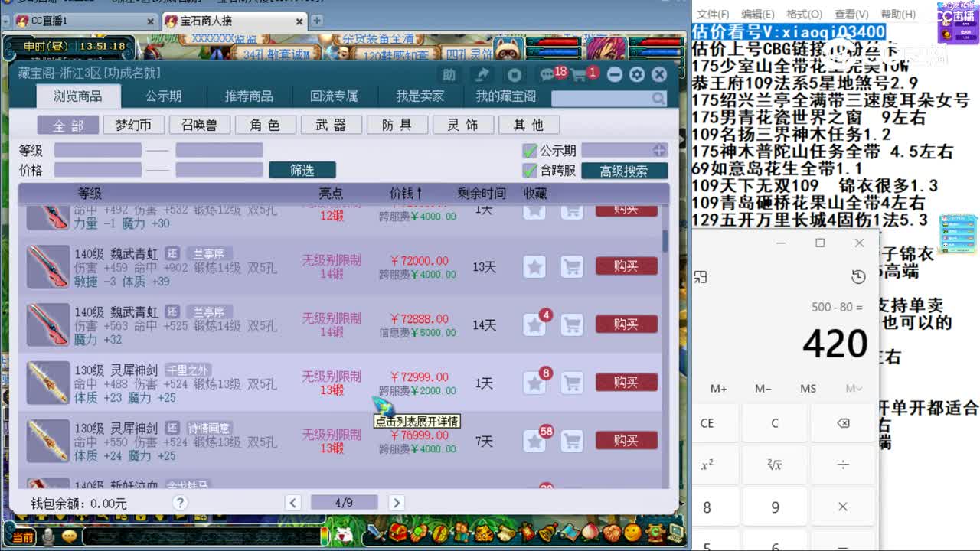This screenshot has height=551, width=980.
Task: Open 藏宝阁 settings gear icon
Action: [637, 74]
